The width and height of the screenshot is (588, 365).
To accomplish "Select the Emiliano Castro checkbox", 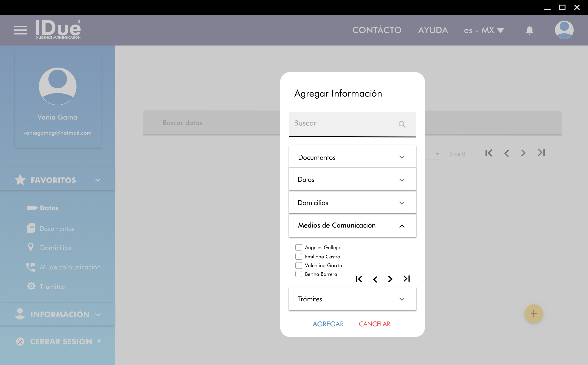I will pyautogui.click(x=299, y=256).
